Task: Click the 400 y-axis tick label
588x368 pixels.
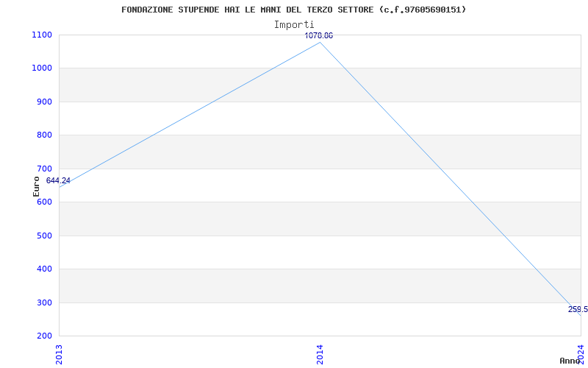Action: click(44, 269)
